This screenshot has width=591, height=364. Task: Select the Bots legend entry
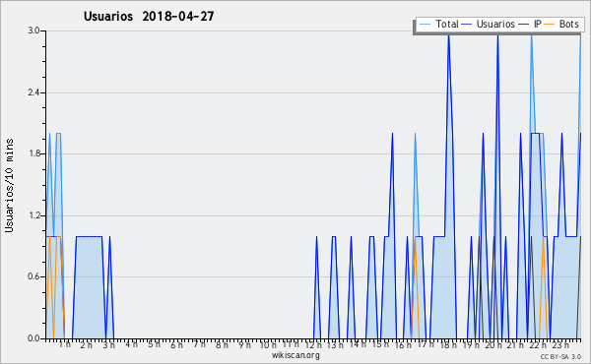561,24
